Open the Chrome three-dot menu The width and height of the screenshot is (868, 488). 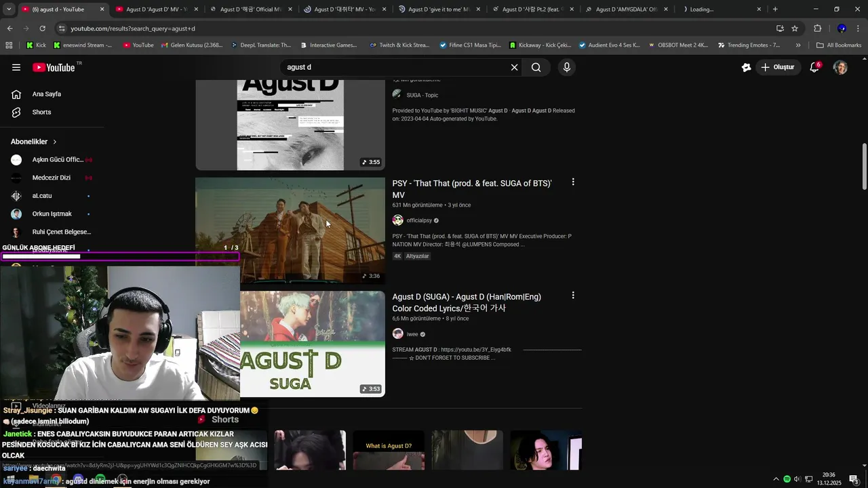(x=859, y=28)
